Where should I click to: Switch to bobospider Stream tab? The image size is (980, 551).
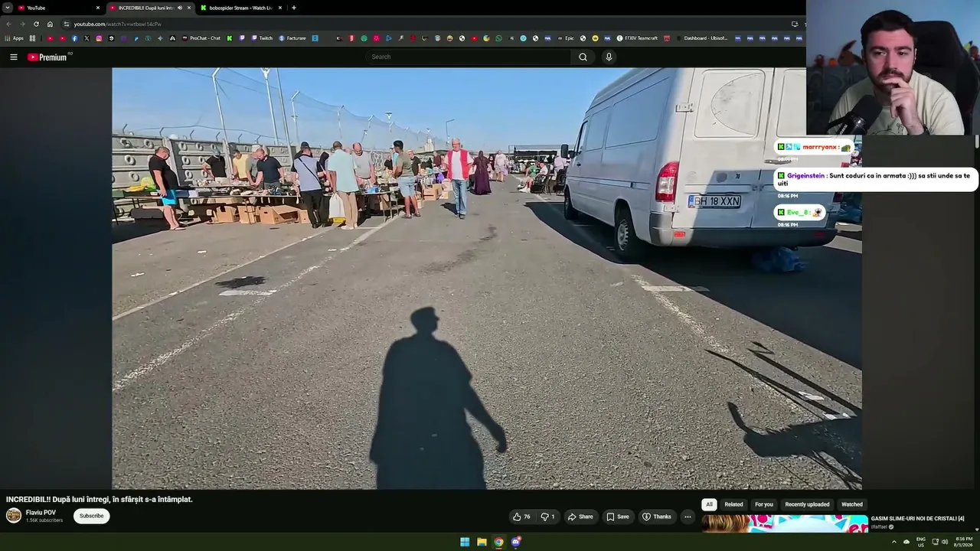pyautogui.click(x=241, y=8)
